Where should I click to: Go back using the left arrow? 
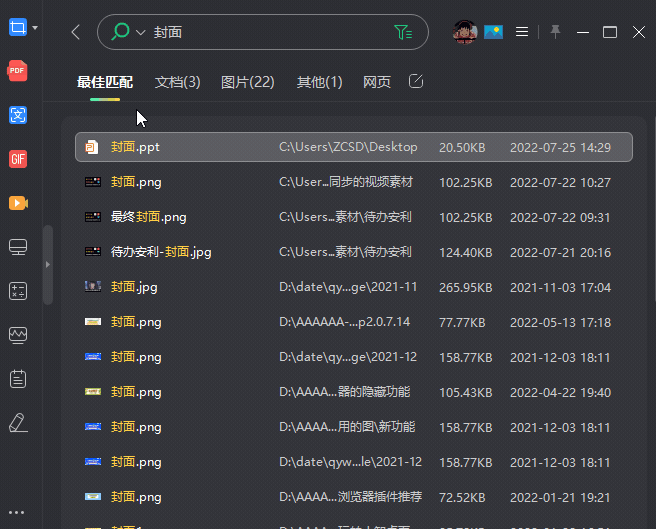(76, 32)
